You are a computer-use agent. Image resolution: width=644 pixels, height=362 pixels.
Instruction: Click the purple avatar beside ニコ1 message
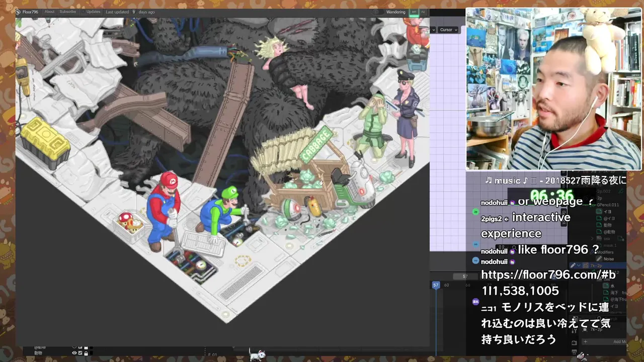[475, 302]
